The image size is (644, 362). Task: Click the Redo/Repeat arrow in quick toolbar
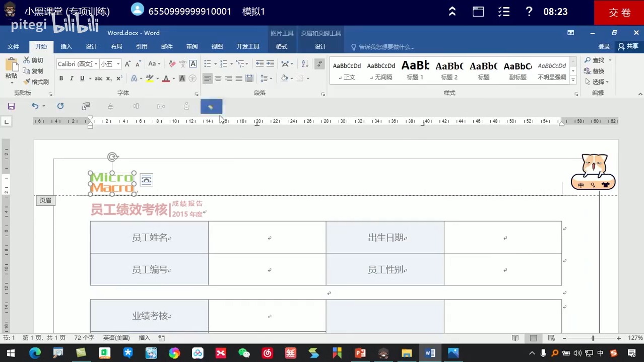[60, 106]
